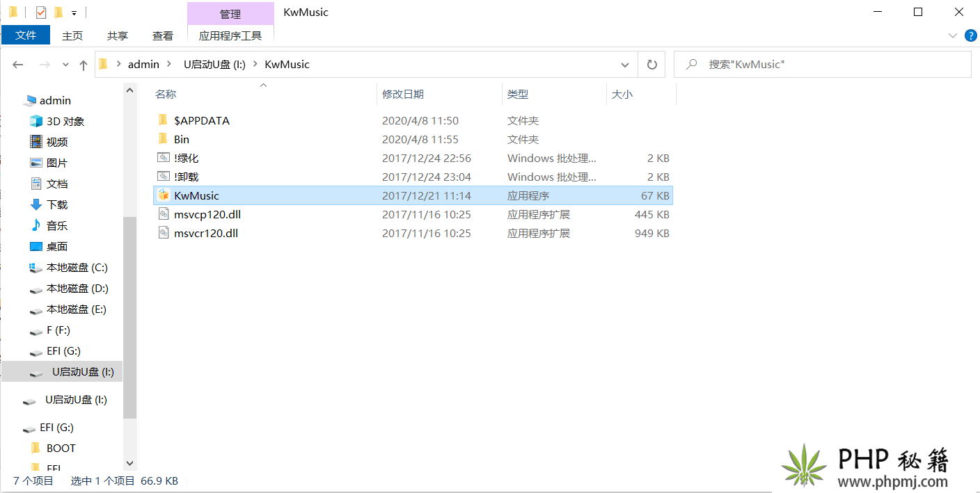
Task: Select the 管理 contextual tab header
Action: tap(230, 14)
